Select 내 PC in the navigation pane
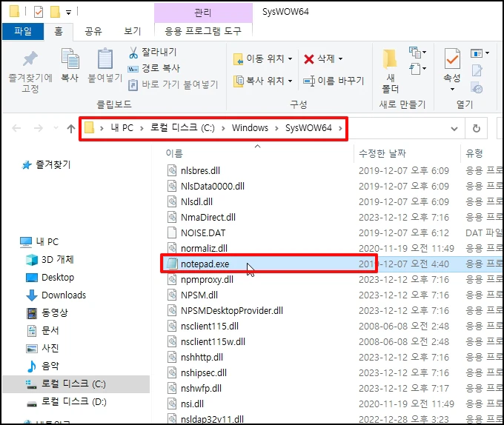This screenshot has height=425, width=504. pos(39,241)
